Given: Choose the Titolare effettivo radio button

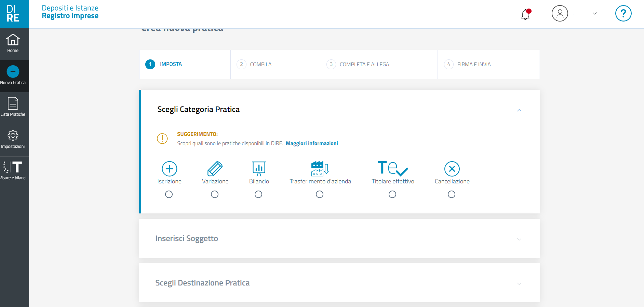Looking at the screenshot, I should pyautogui.click(x=392, y=194).
